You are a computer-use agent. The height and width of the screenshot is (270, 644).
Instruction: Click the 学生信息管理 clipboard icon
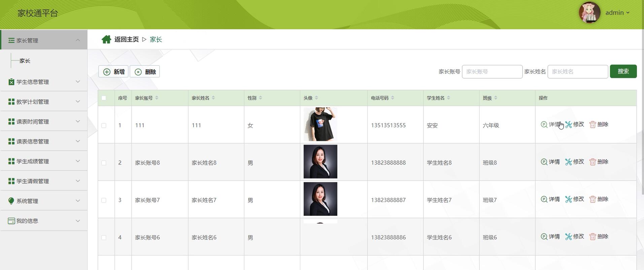coord(11,82)
